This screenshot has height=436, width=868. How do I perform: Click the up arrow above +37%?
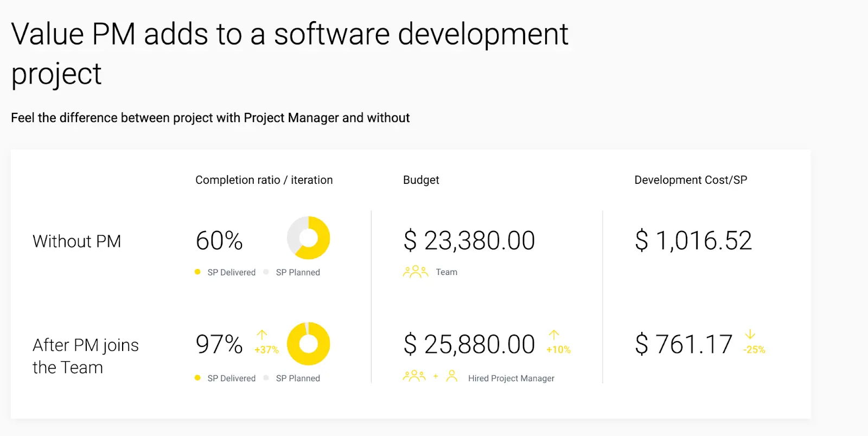click(262, 335)
